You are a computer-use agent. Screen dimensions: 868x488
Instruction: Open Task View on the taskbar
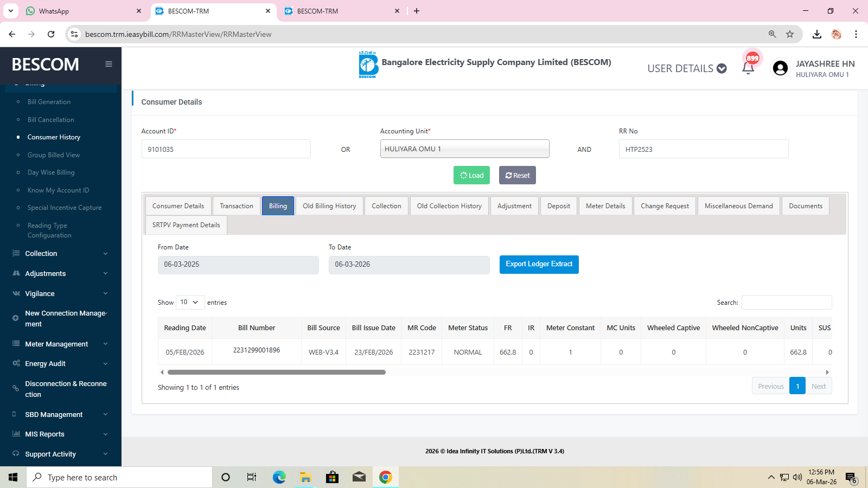[252, 477]
